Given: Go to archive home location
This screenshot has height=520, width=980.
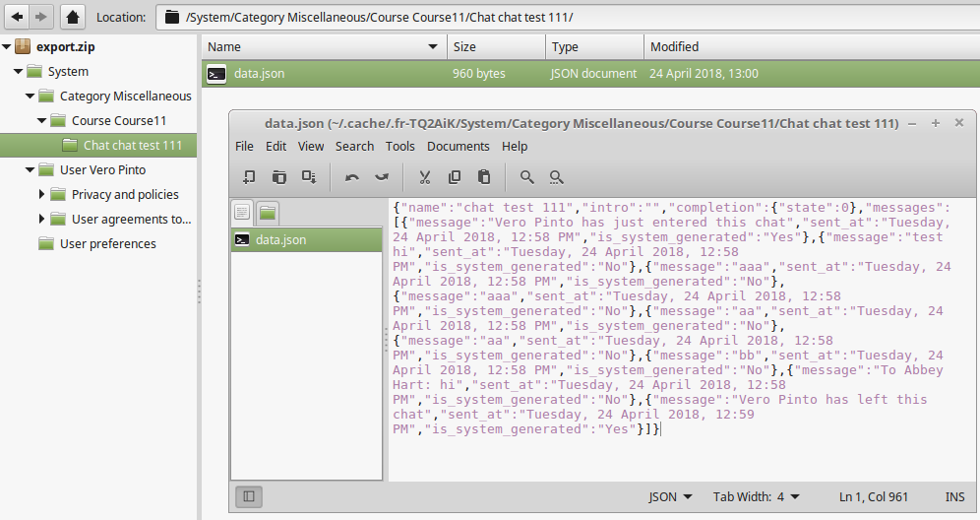Looking at the screenshot, I should [73, 17].
